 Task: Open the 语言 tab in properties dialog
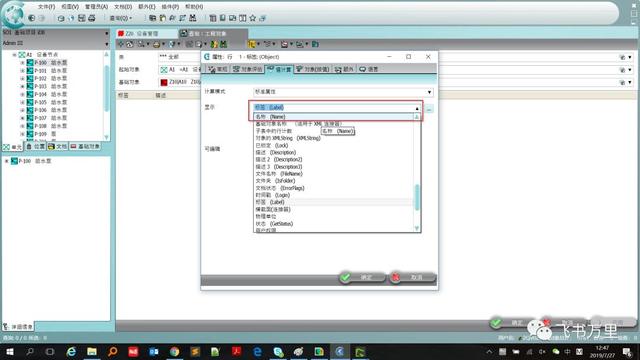click(369, 69)
